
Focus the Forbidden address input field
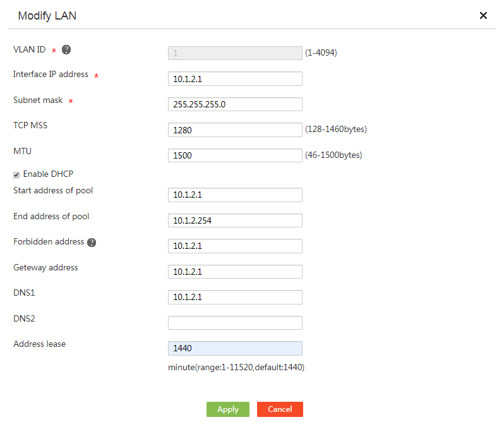(x=235, y=246)
